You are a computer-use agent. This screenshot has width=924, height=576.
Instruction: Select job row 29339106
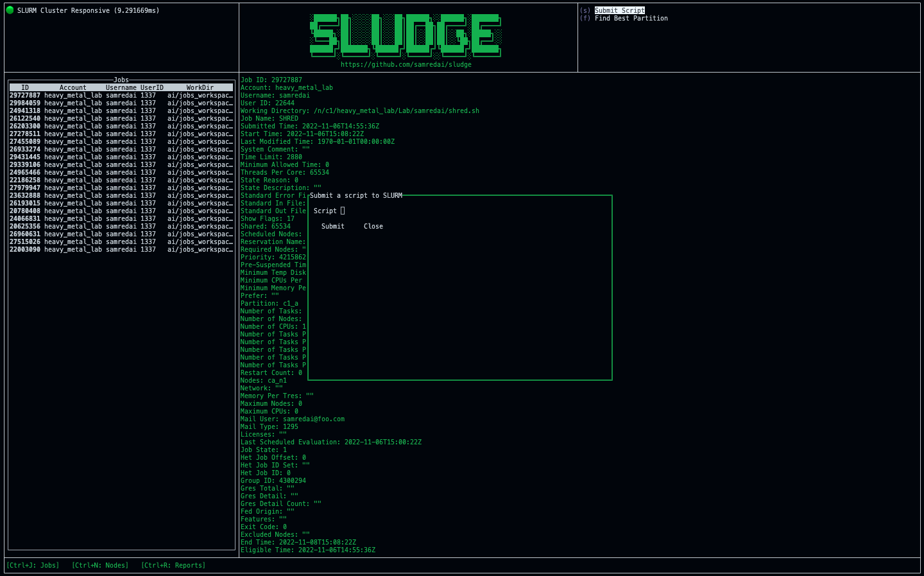121,164
